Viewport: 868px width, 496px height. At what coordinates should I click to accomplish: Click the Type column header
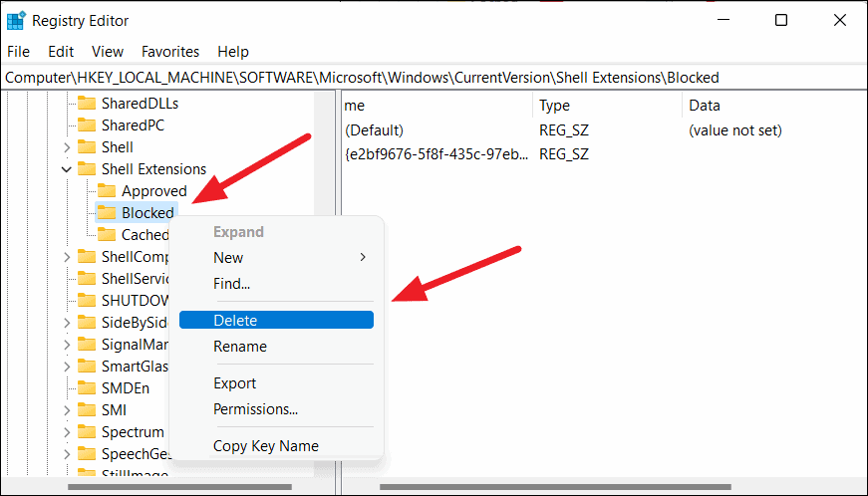pyautogui.click(x=608, y=105)
